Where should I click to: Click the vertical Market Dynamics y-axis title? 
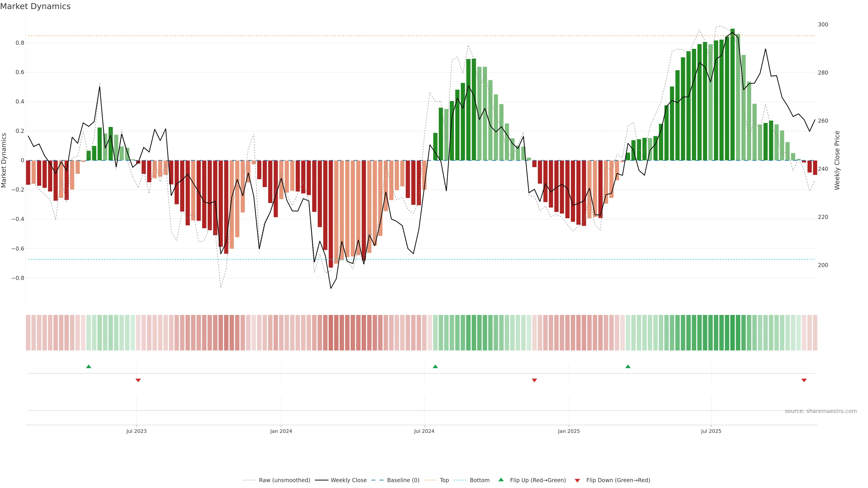4,160
